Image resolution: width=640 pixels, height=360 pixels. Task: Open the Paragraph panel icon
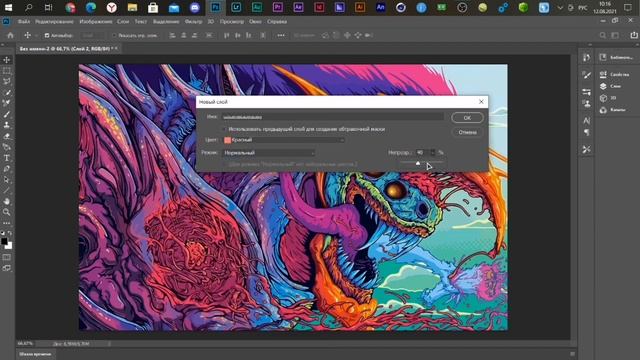(x=587, y=132)
